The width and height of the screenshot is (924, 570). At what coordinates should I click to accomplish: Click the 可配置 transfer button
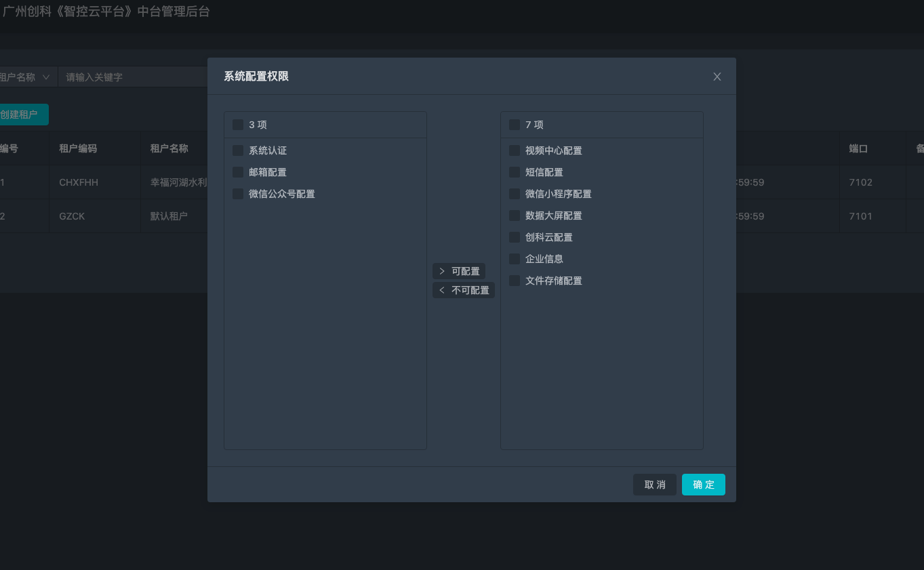(459, 271)
